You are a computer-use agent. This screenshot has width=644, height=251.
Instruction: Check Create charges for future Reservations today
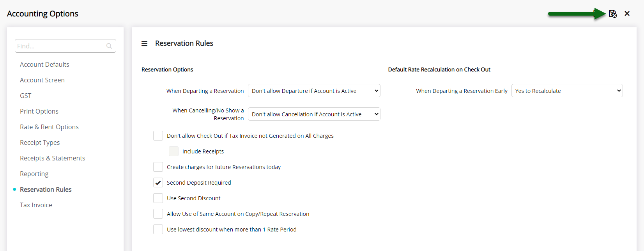pyautogui.click(x=158, y=167)
